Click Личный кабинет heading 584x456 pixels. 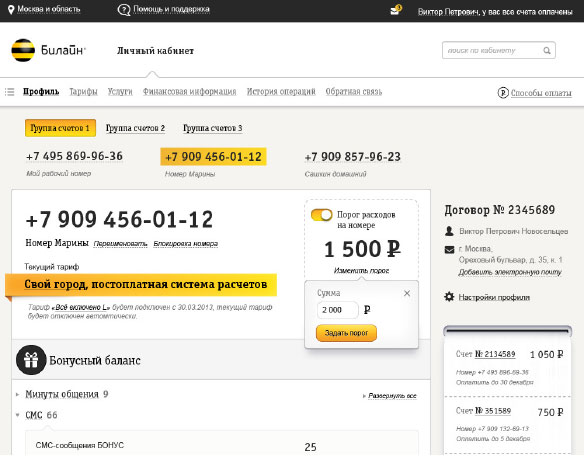point(155,51)
